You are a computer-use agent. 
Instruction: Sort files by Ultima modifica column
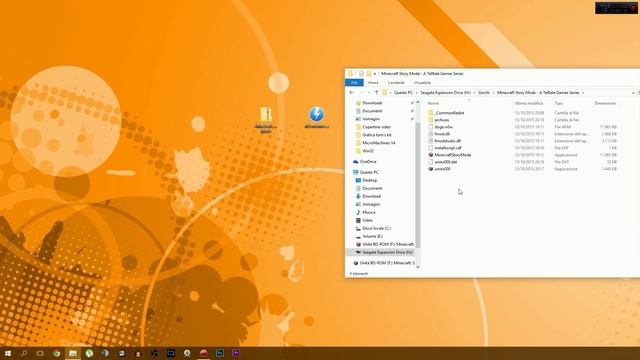(529, 103)
